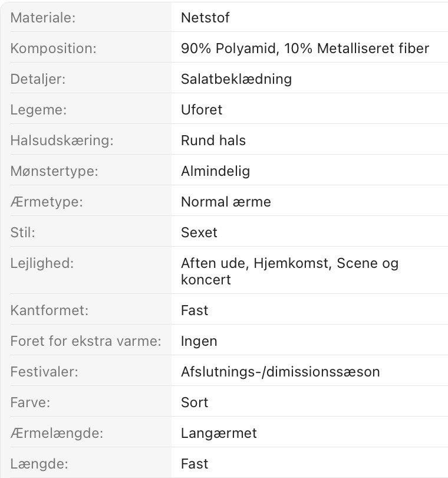Click the Kantformet label

[50, 310]
